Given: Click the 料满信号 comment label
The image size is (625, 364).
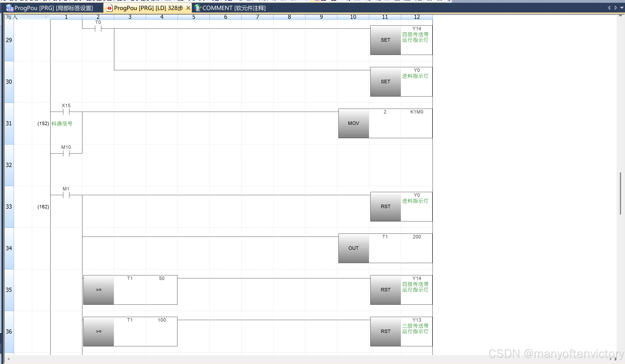Looking at the screenshot, I should (x=62, y=124).
